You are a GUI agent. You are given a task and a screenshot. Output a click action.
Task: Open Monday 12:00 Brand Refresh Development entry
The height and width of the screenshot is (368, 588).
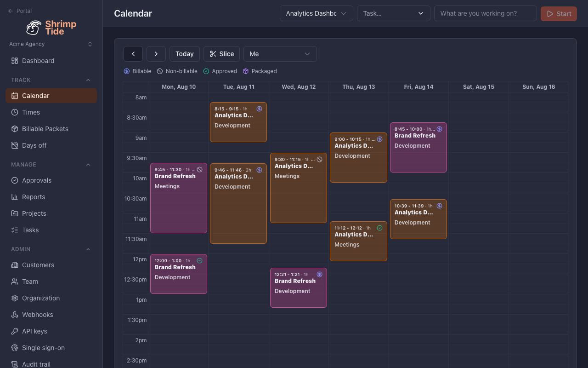(x=179, y=274)
